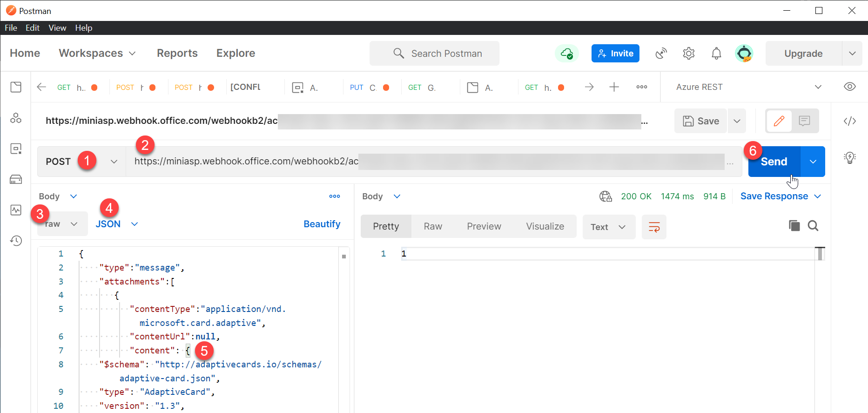Open the View menu
This screenshot has width=868, height=413.
[57, 28]
